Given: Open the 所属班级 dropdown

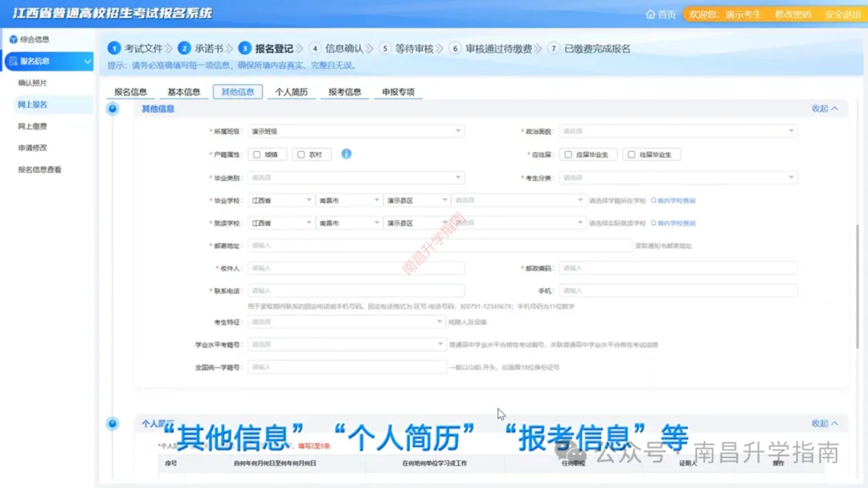Looking at the screenshot, I should [x=356, y=131].
